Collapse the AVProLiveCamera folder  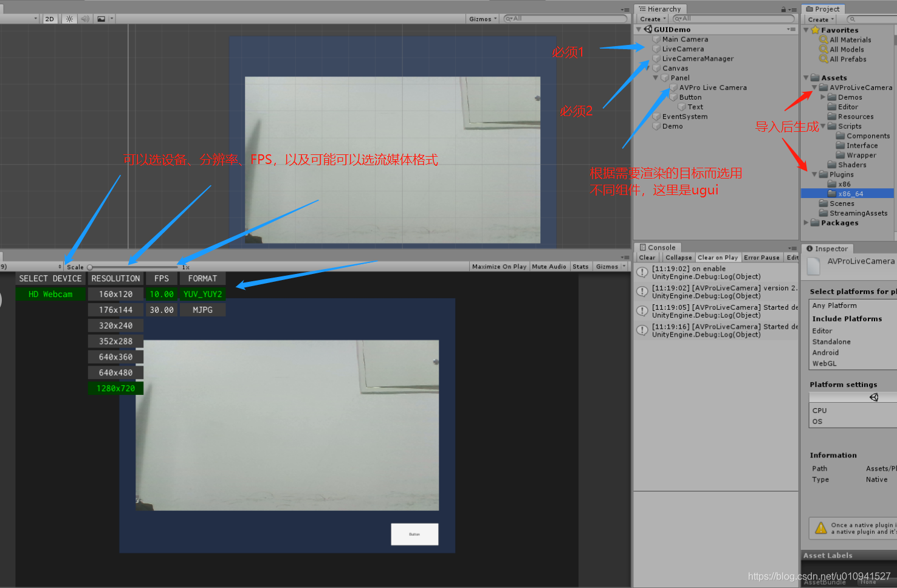coord(814,87)
